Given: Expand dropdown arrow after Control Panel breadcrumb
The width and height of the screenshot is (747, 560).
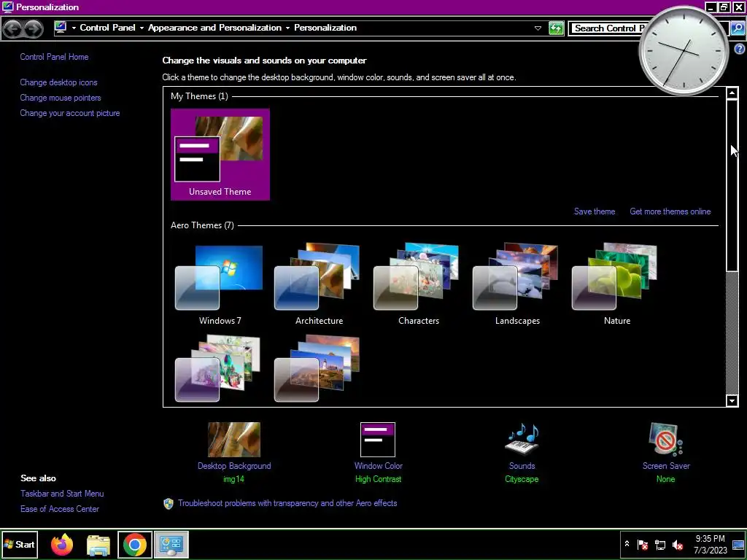Looking at the screenshot, I should [x=142, y=28].
